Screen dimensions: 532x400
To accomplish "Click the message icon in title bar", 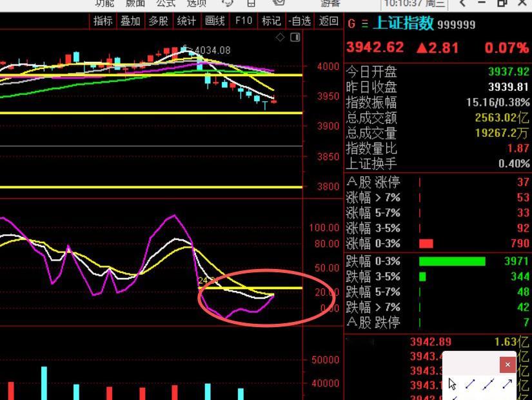I will point(279,3).
